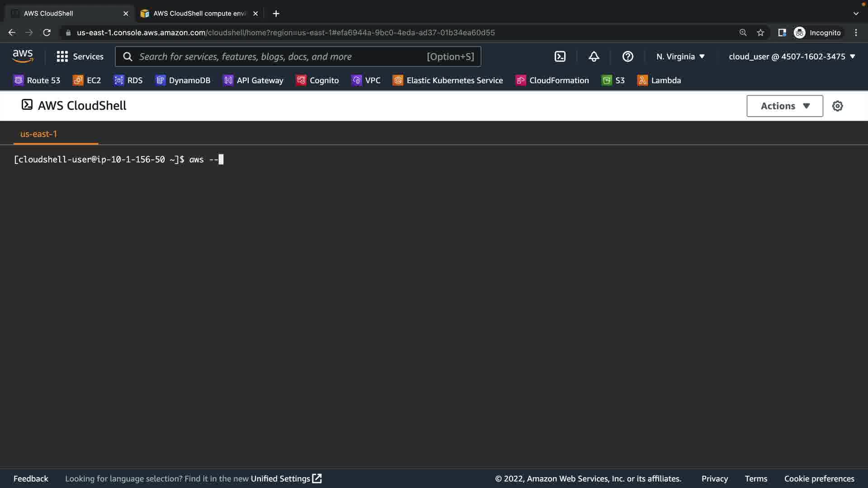Click the Feedback button
The width and height of the screenshot is (868, 488).
click(31, 479)
